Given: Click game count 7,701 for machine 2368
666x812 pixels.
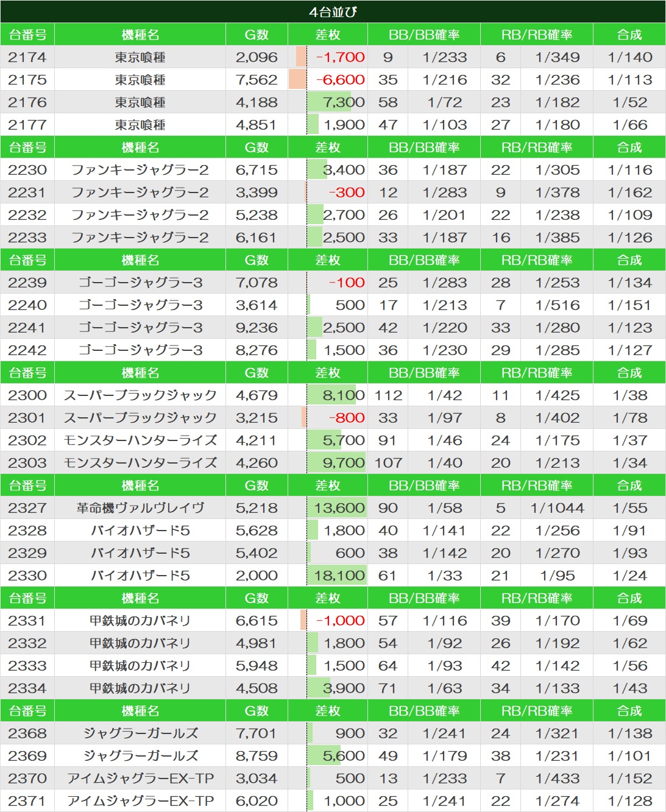Looking at the screenshot, I should click(x=257, y=733).
